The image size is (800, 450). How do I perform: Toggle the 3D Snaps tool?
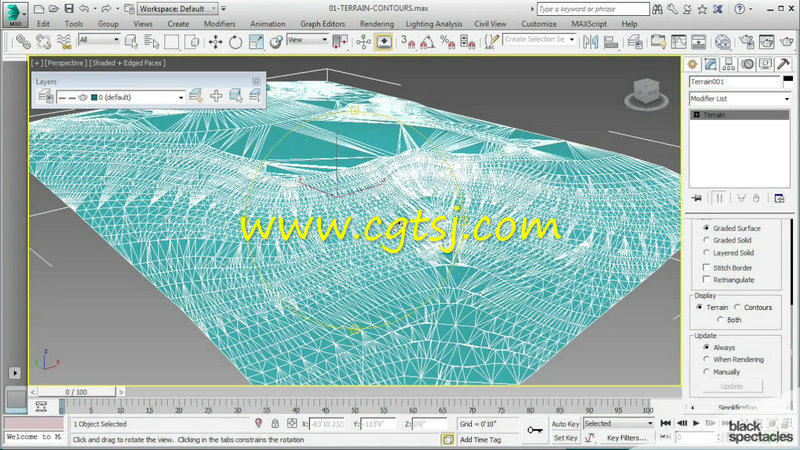[408, 41]
